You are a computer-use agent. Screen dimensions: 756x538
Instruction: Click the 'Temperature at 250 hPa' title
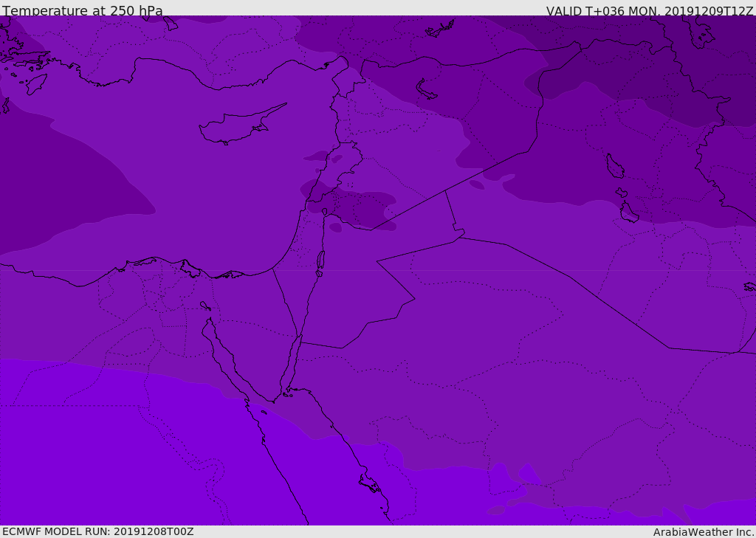(x=83, y=10)
